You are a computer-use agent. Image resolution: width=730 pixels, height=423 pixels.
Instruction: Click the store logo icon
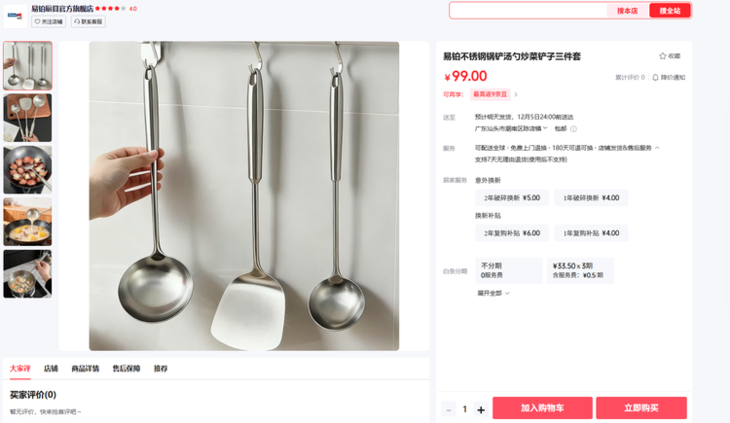[15, 16]
